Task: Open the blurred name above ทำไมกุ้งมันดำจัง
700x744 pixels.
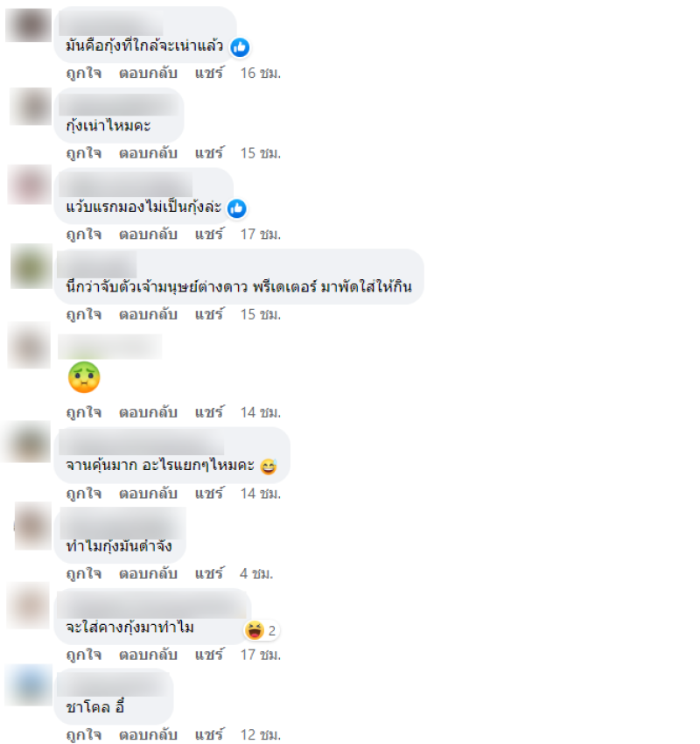Action: (x=122, y=523)
